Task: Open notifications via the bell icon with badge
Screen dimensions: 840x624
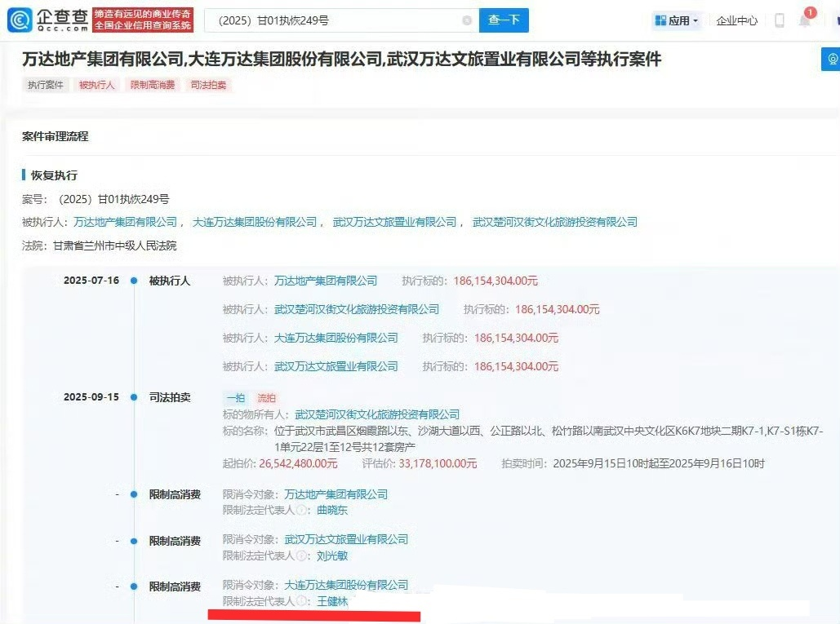Action: tap(805, 21)
